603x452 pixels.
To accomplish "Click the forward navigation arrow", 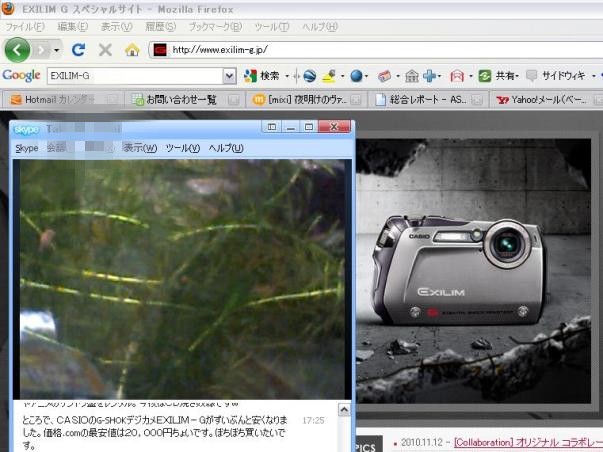I will pos(42,50).
